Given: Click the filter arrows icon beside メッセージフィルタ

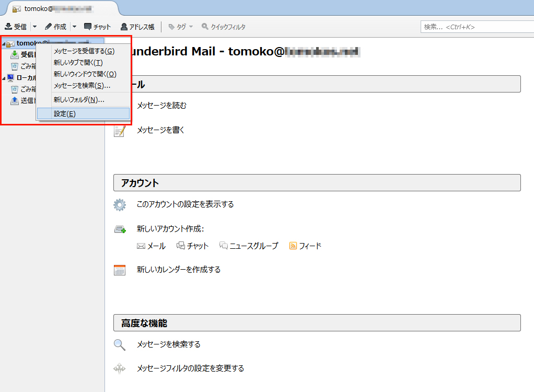Looking at the screenshot, I should click(120, 368).
